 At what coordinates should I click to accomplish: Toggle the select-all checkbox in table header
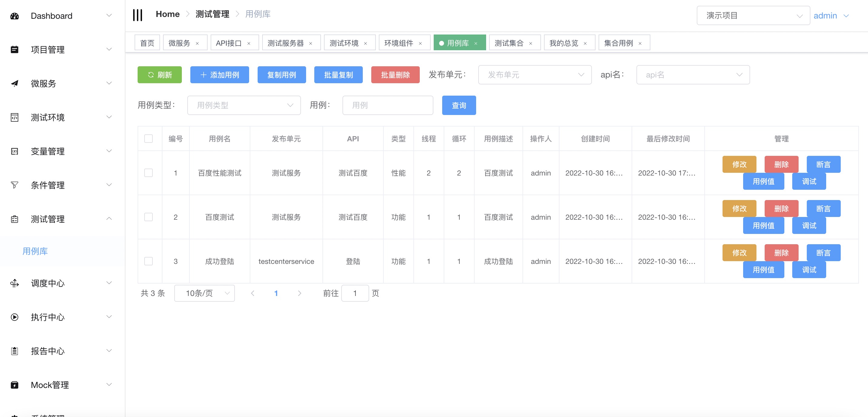(149, 138)
